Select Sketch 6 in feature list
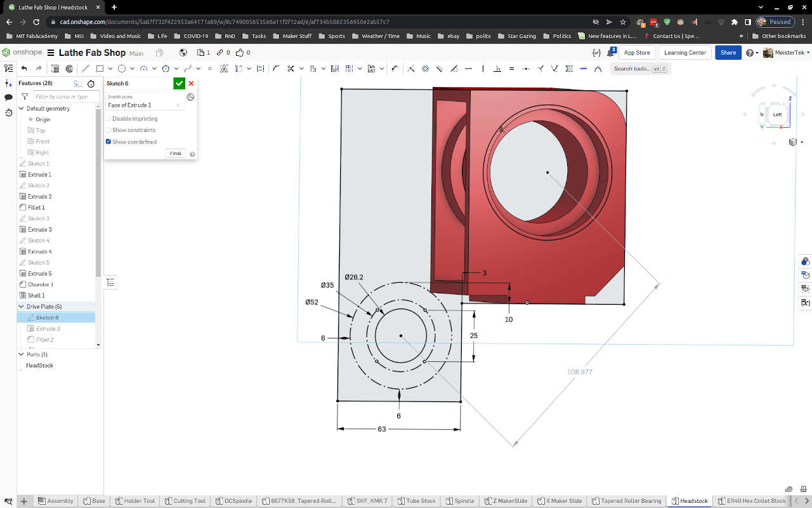Screen dimensions: 812x508 pos(47,317)
